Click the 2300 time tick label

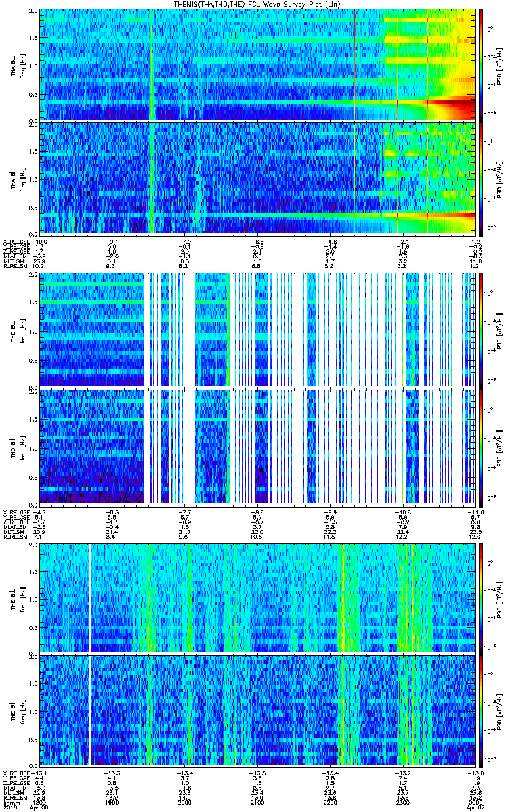404,801
